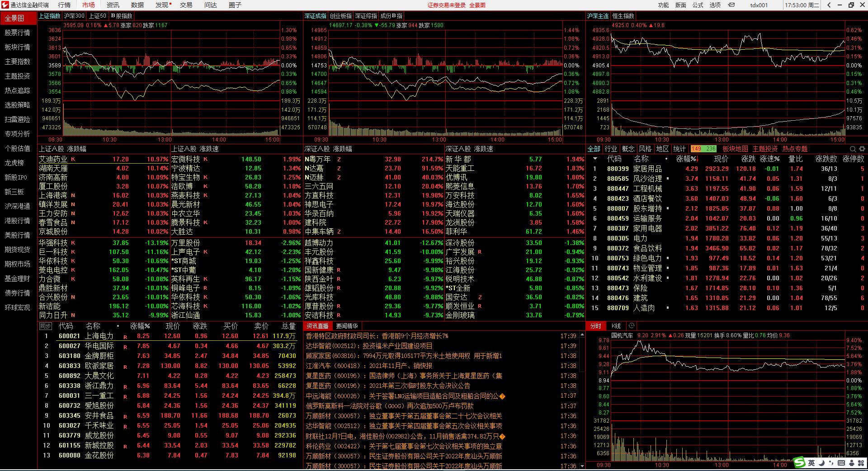Image resolution: width=868 pixels, height=471 pixels.
Task: Select the 行业 sector tab
Action: click(x=611, y=149)
